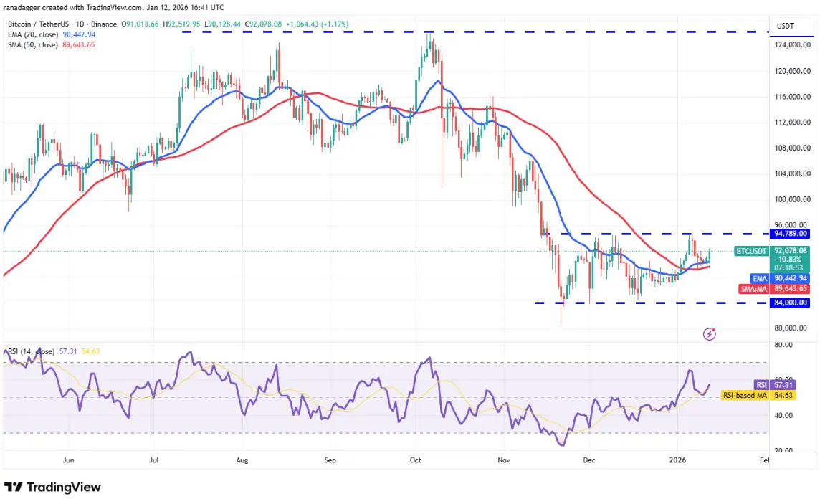Click the 2026 label on time axis
The width and height of the screenshot is (820, 504).
[678, 460]
